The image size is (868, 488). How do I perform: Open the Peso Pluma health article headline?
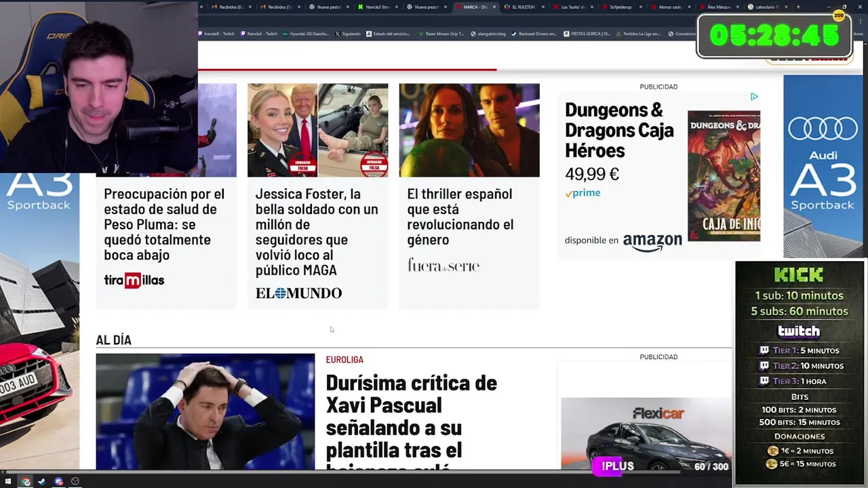164,224
